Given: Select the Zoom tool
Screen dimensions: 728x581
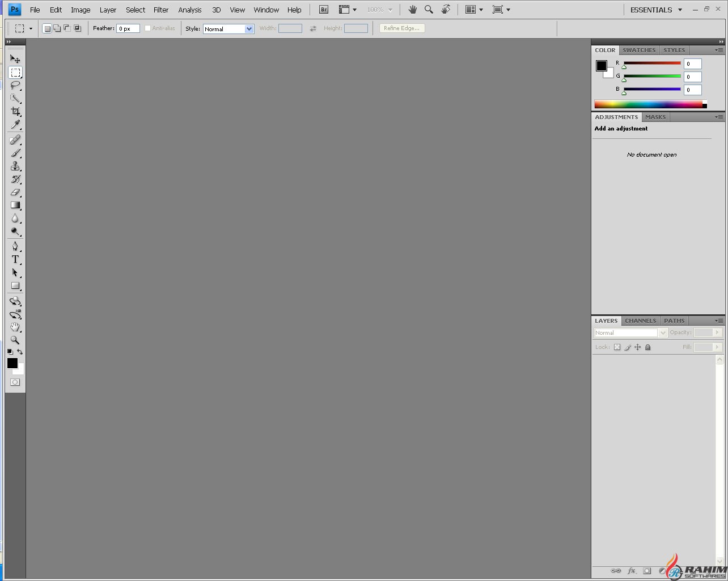Looking at the screenshot, I should click(x=15, y=340).
